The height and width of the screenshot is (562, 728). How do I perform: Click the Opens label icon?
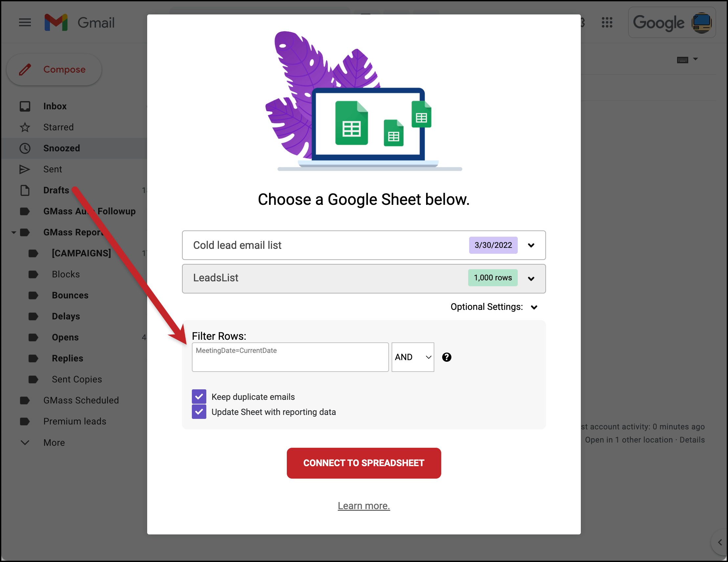coord(33,337)
